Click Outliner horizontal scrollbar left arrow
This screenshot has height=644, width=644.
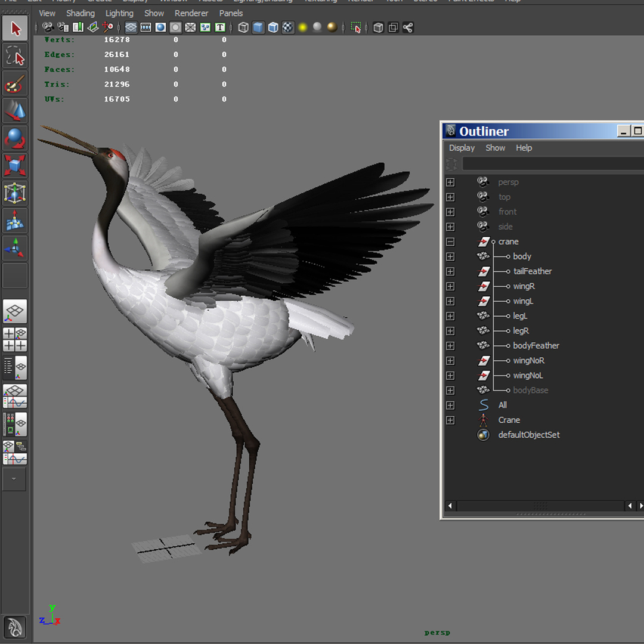tap(450, 506)
